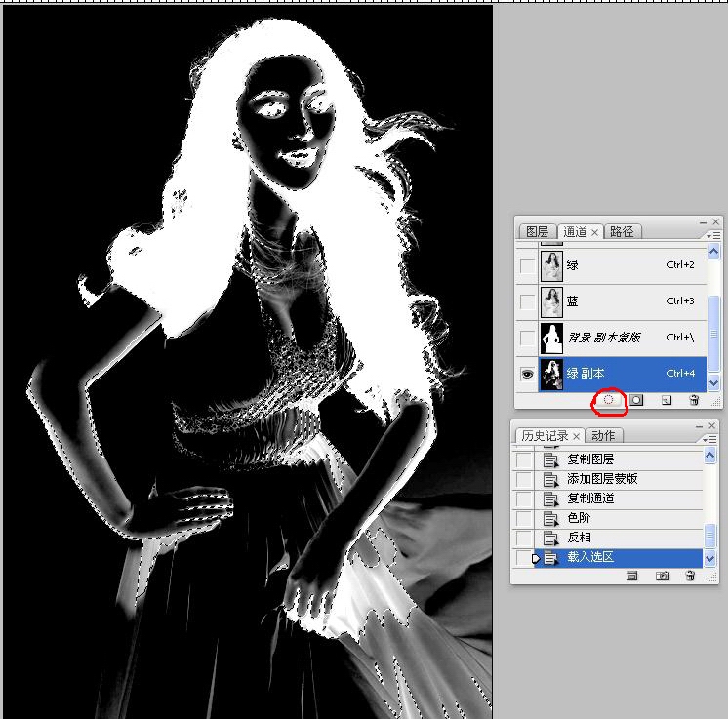Show 背景 副本蒙版 channel visibility
728x719 pixels.
pyautogui.click(x=527, y=338)
